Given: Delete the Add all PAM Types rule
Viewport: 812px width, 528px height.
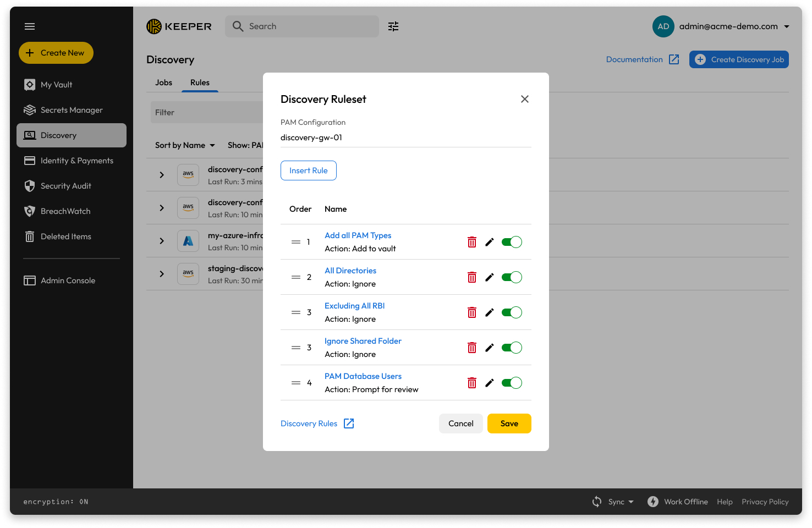Looking at the screenshot, I should click(x=471, y=242).
